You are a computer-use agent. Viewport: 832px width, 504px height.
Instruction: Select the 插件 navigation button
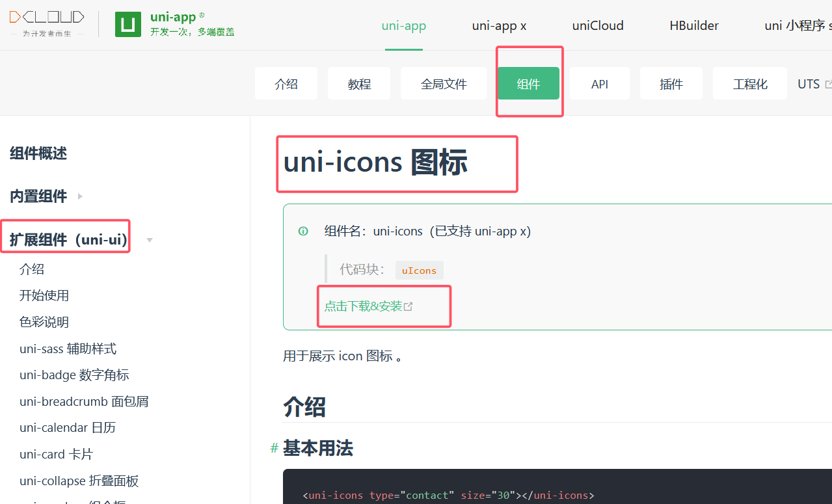[x=671, y=84]
